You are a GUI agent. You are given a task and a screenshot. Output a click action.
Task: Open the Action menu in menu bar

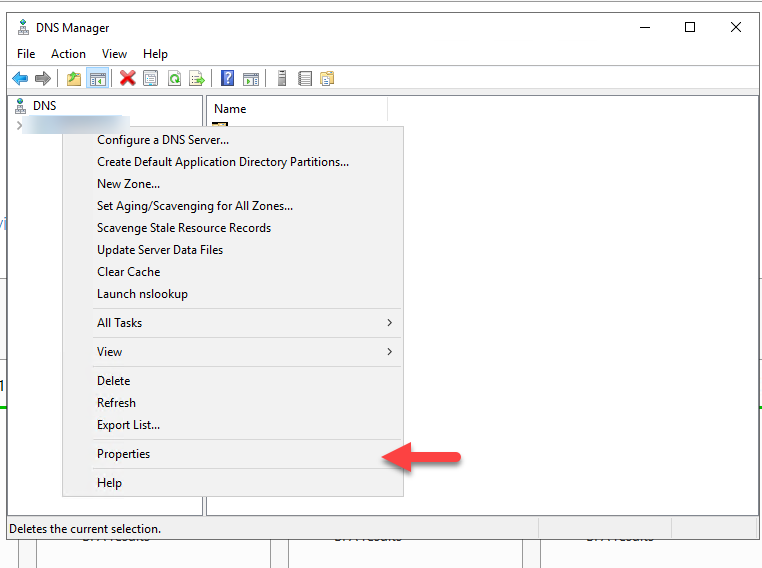point(68,54)
